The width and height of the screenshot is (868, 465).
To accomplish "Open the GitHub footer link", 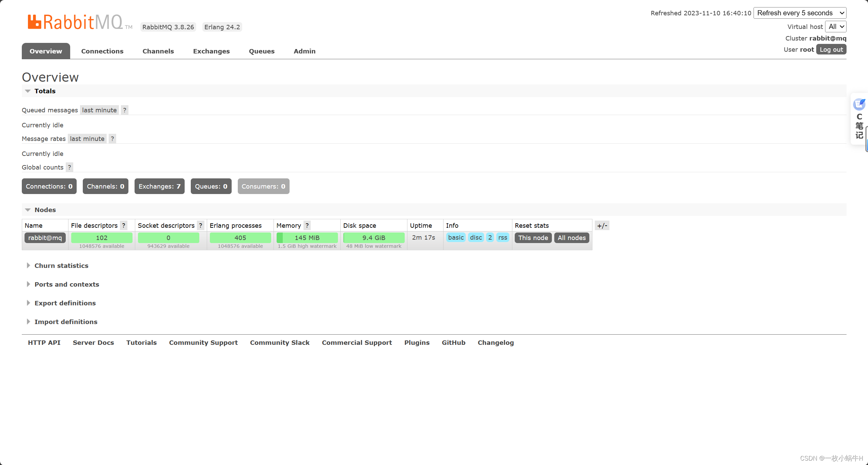I will point(453,342).
